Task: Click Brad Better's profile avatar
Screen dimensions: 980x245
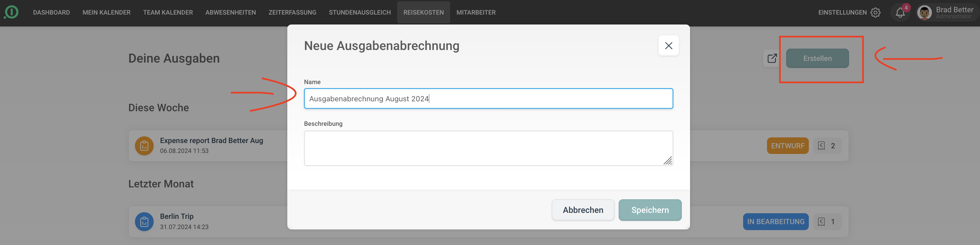Action: (924, 13)
